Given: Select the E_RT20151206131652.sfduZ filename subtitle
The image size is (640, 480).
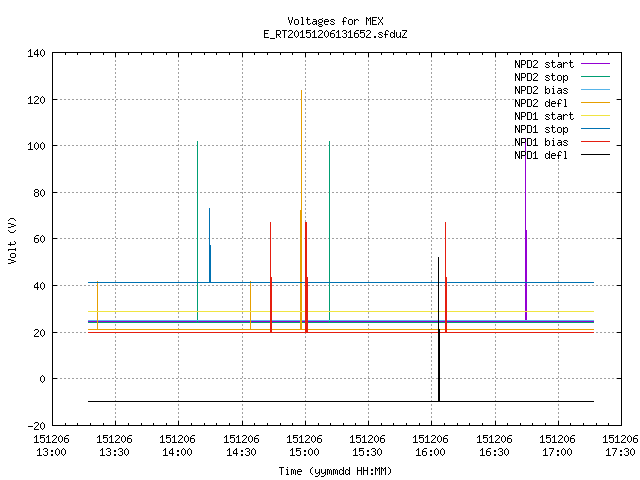Looking at the screenshot, I should pyautogui.click(x=335, y=34).
